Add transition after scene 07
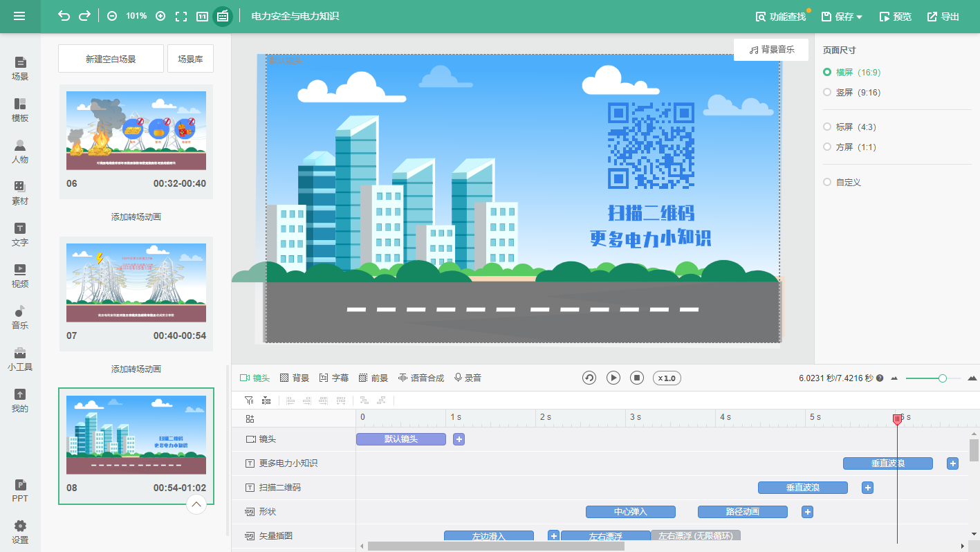Screen dimensions: 980x552 (136, 369)
